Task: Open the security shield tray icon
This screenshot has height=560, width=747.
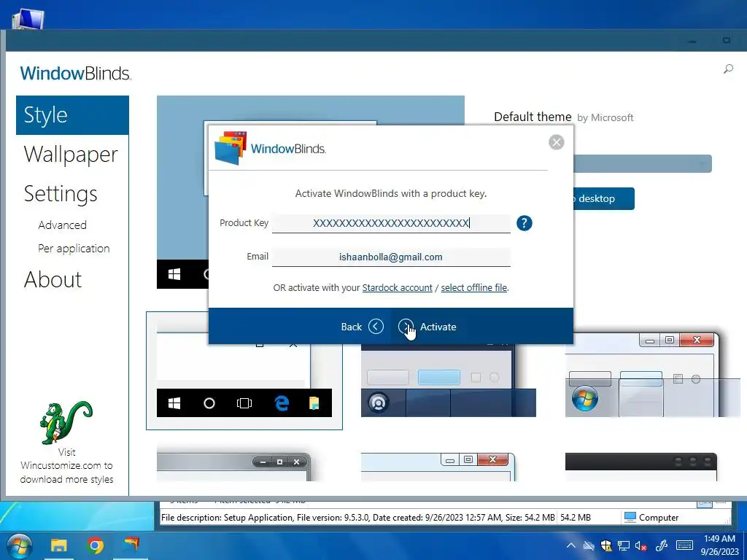Action: click(x=606, y=545)
